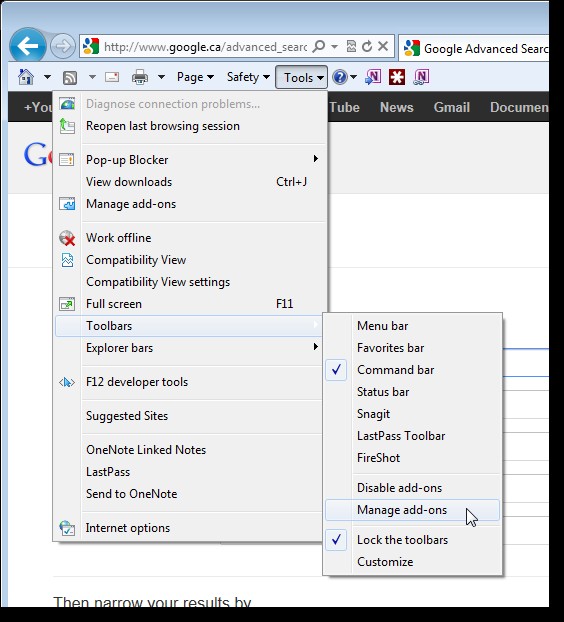
Task: Click the Internet options menu icon
Action: (67, 528)
